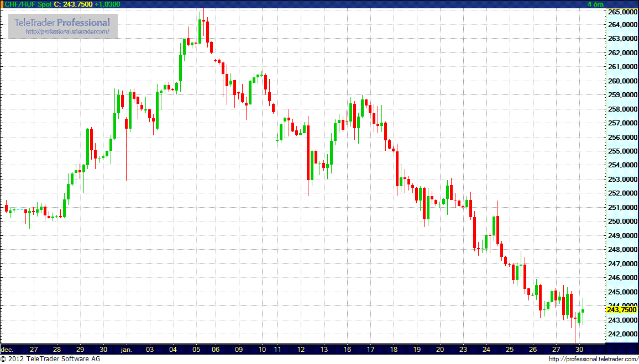The height and width of the screenshot is (364, 639).
Task: Click the jan. month label on time axis
Action: point(127,349)
